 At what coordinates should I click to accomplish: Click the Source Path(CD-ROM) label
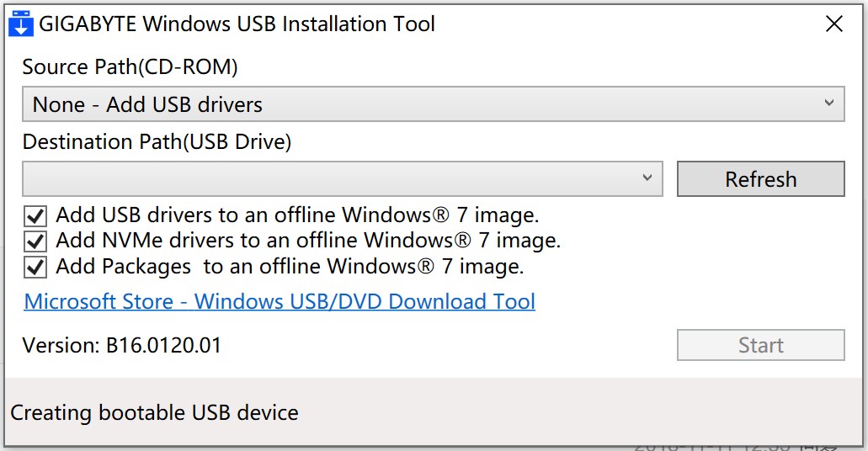click(130, 67)
